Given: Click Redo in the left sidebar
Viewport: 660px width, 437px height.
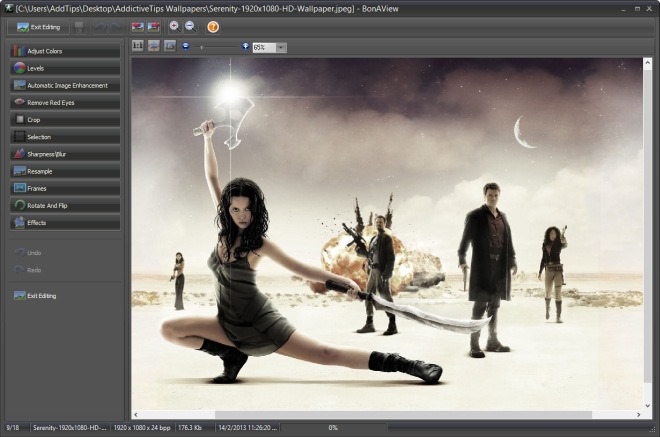Looking at the screenshot, I should click(x=28, y=270).
